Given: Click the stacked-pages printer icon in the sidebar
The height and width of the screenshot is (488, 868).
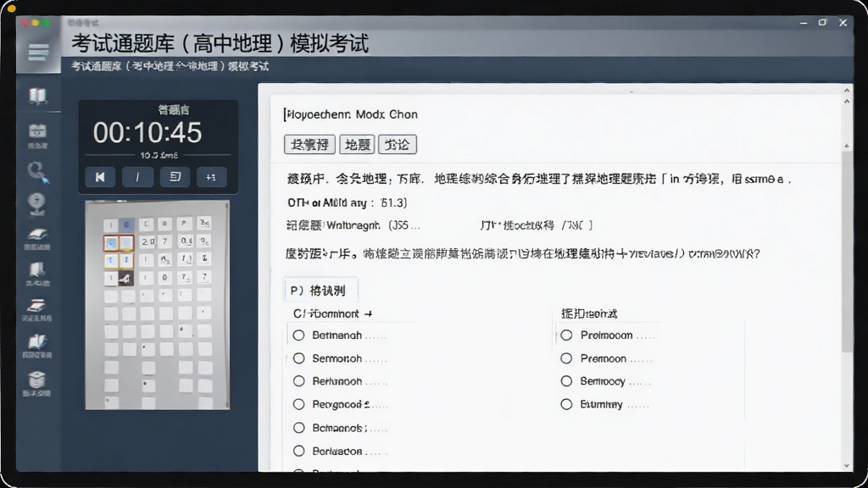Looking at the screenshot, I should [37, 306].
